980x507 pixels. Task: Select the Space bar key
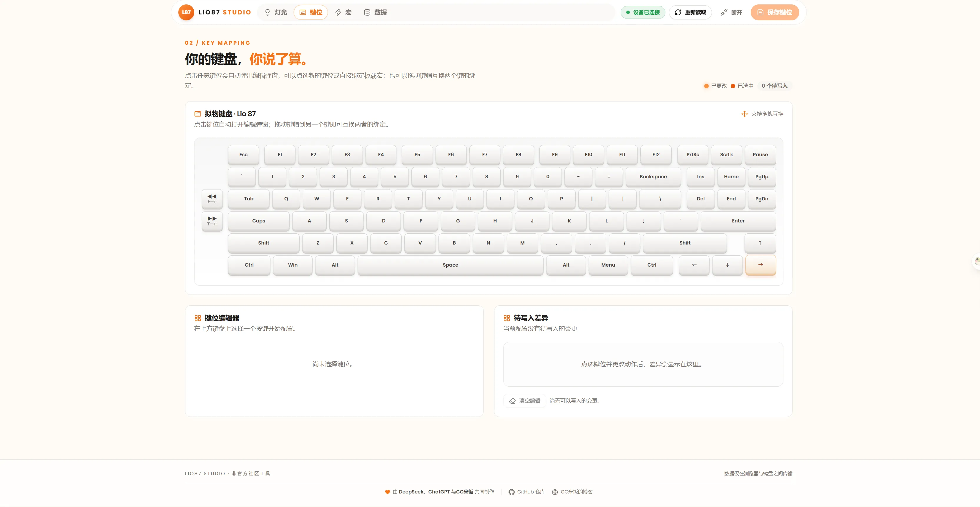coord(451,265)
